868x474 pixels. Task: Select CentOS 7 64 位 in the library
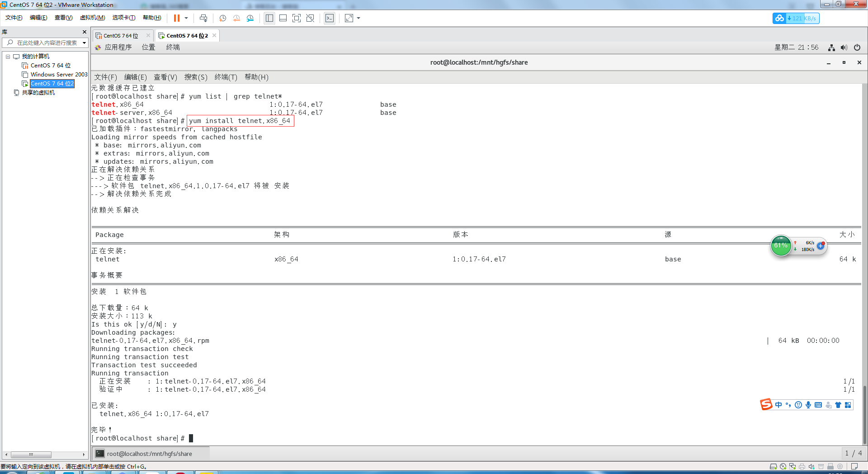pos(51,66)
